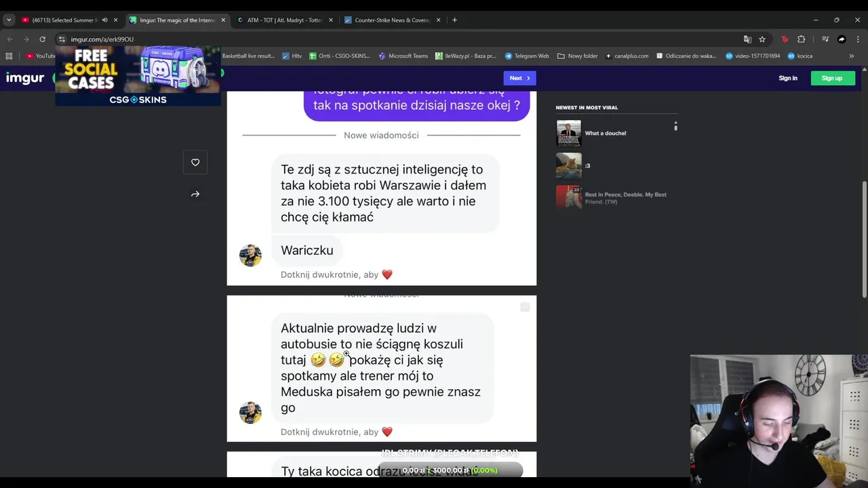Click the Wariczku message bubble
The height and width of the screenshot is (488, 868).
tap(307, 250)
